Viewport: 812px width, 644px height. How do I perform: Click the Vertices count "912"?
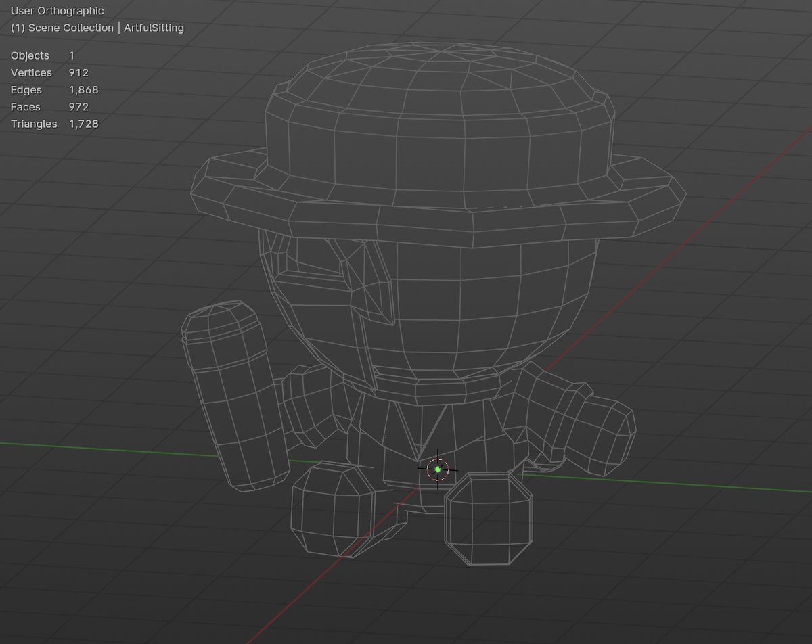pos(78,72)
